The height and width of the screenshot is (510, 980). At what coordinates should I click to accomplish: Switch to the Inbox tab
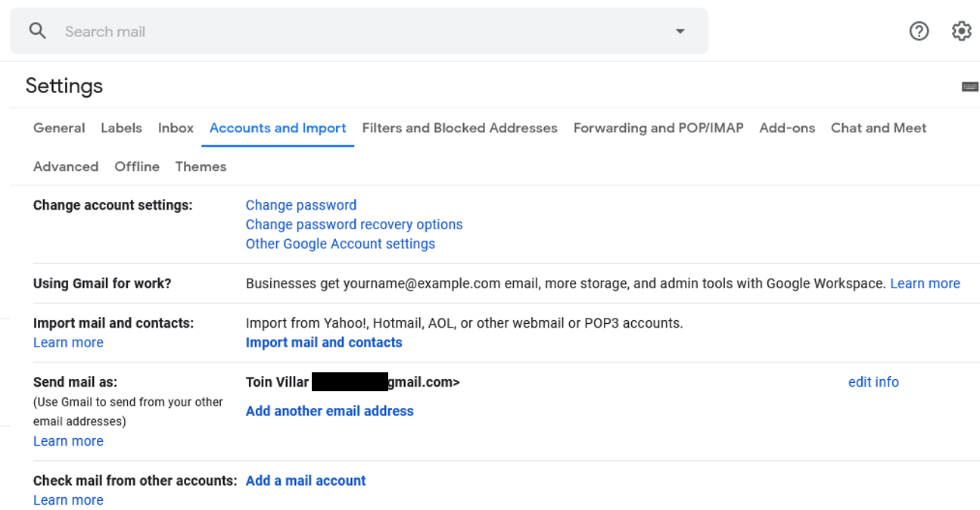tap(176, 128)
